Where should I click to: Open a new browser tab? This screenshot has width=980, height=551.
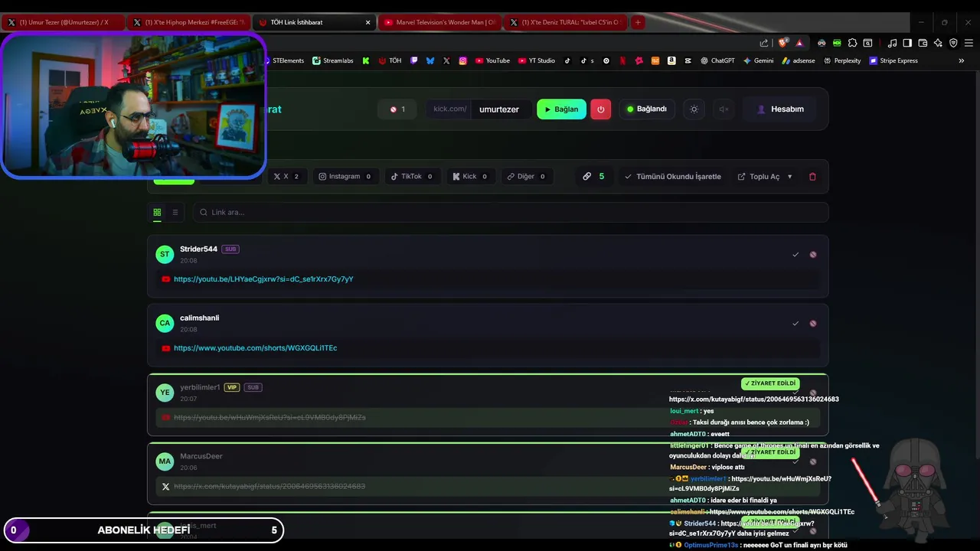pyautogui.click(x=638, y=22)
